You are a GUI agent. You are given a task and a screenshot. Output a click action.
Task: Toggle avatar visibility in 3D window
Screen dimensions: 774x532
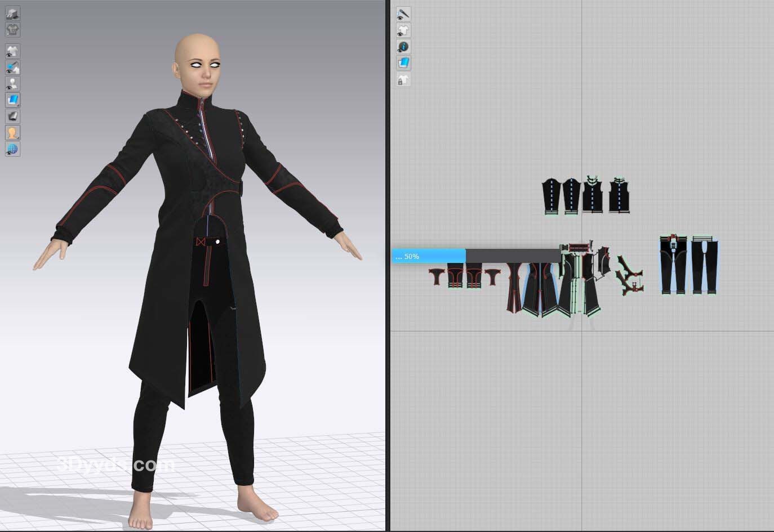coord(12,84)
